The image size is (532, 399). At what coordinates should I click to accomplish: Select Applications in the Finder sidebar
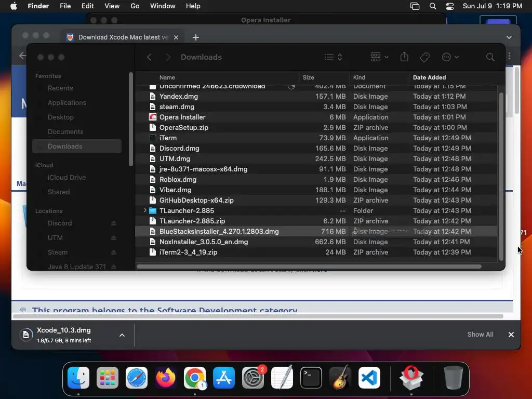click(67, 103)
